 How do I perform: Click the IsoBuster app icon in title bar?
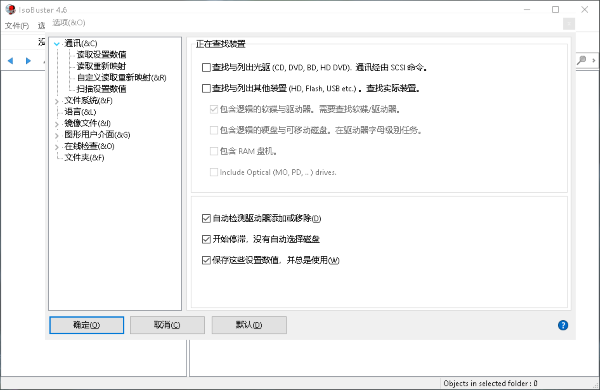pyautogui.click(x=10, y=10)
